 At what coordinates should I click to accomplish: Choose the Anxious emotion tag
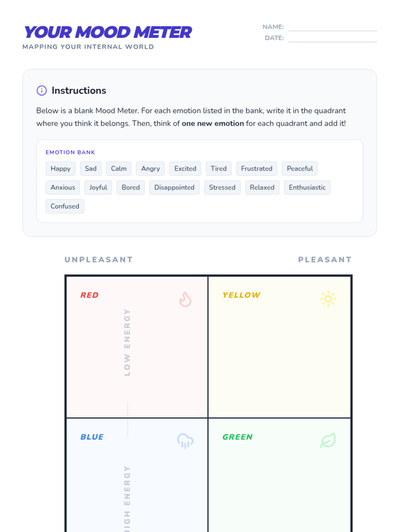[x=63, y=188]
